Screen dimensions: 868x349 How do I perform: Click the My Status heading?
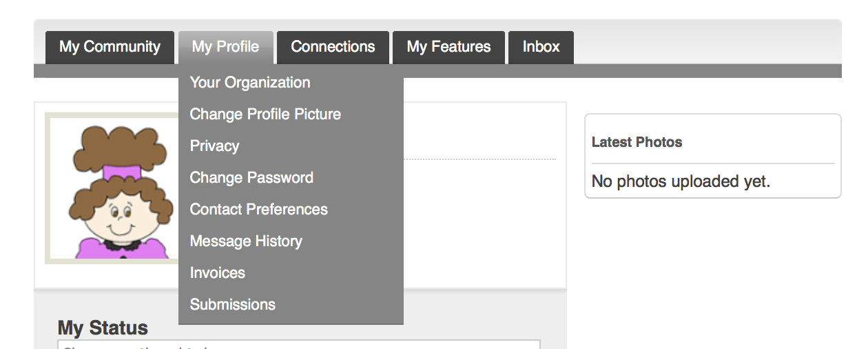tap(103, 328)
